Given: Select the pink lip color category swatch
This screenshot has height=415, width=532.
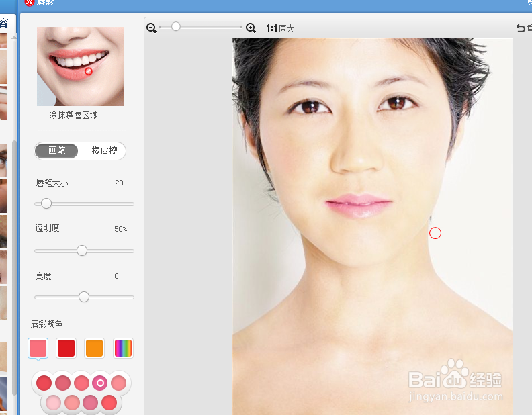Looking at the screenshot, I should (x=38, y=348).
